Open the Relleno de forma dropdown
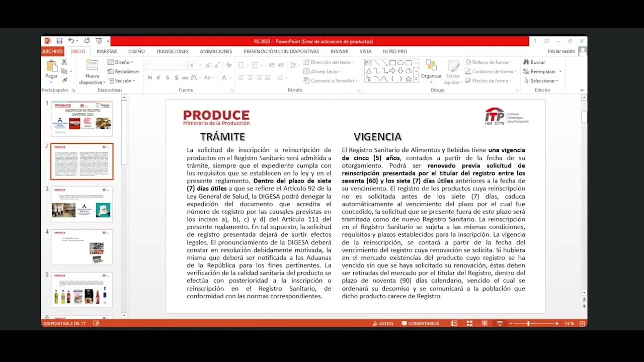Image resolution: width=644 pixels, height=362 pixels. coord(488,62)
